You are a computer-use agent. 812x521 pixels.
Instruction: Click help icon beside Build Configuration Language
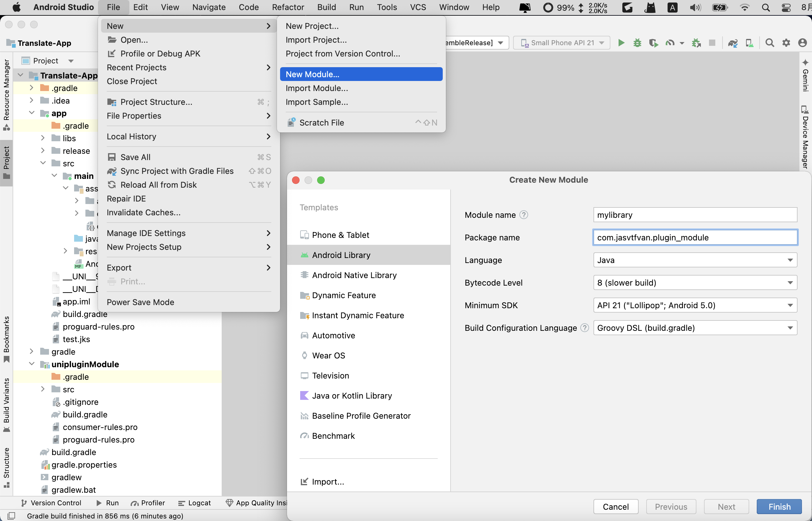[x=585, y=328]
